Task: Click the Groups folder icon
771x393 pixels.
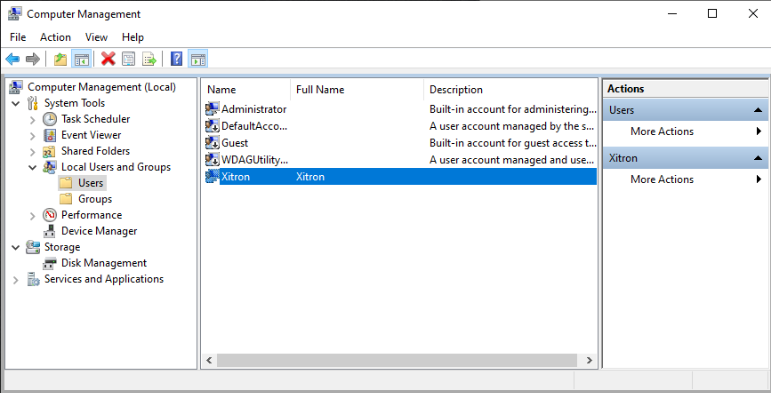Action: [x=65, y=199]
